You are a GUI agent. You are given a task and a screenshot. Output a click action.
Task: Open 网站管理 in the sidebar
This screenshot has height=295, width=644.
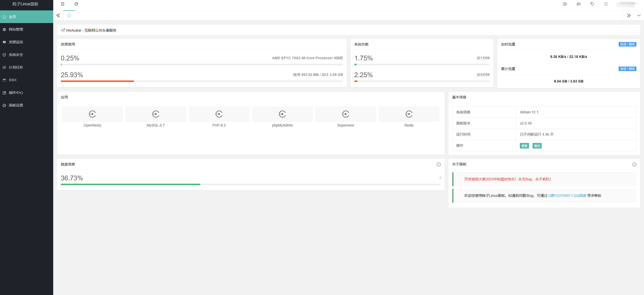point(16,29)
